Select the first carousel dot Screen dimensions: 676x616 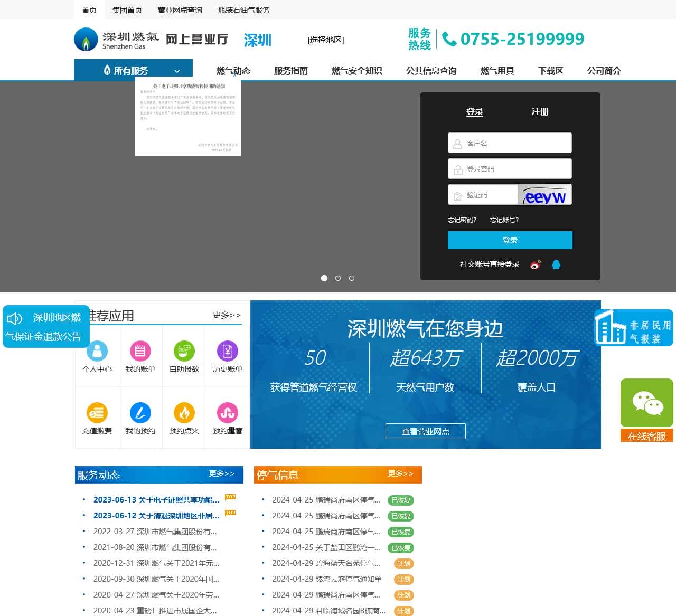click(x=324, y=278)
